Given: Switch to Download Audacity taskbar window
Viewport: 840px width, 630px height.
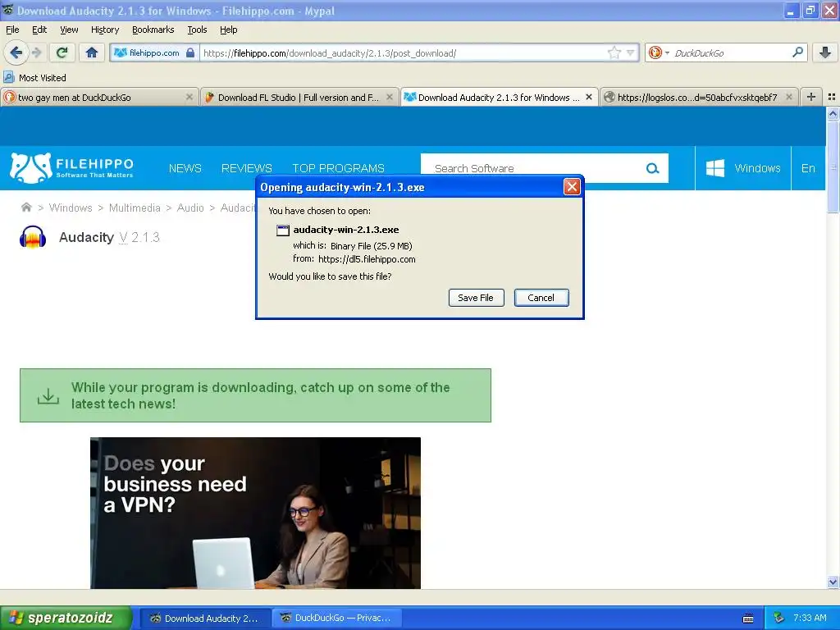Looking at the screenshot, I should 205,619.
